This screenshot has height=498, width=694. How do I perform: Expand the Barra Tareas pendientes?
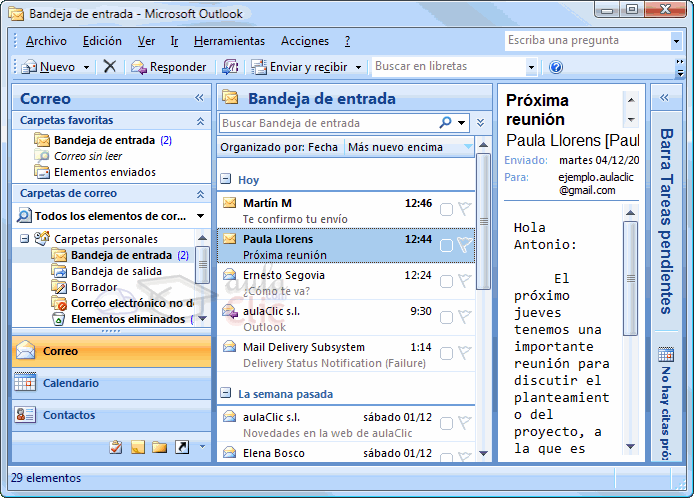coord(664,97)
